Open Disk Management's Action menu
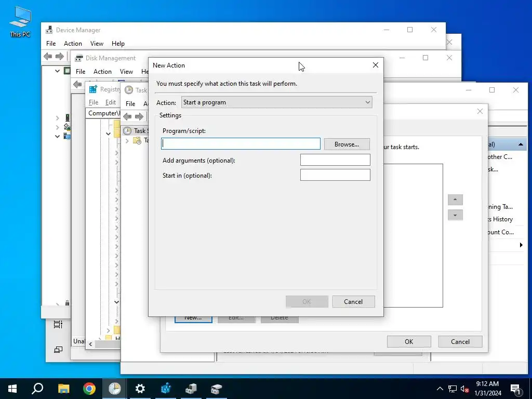532x399 pixels. 102,72
